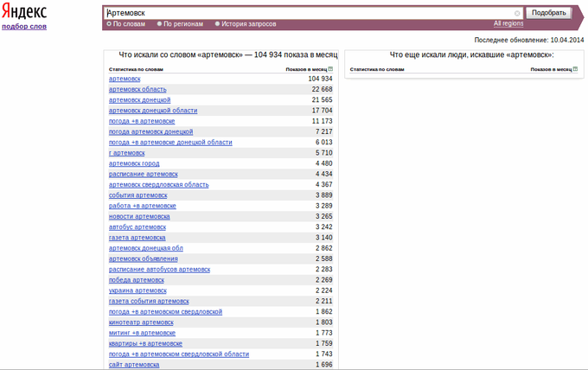Click the clear-text icon in search field
Image resolution: width=588 pixels, height=370 pixels.
click(517, 13)
